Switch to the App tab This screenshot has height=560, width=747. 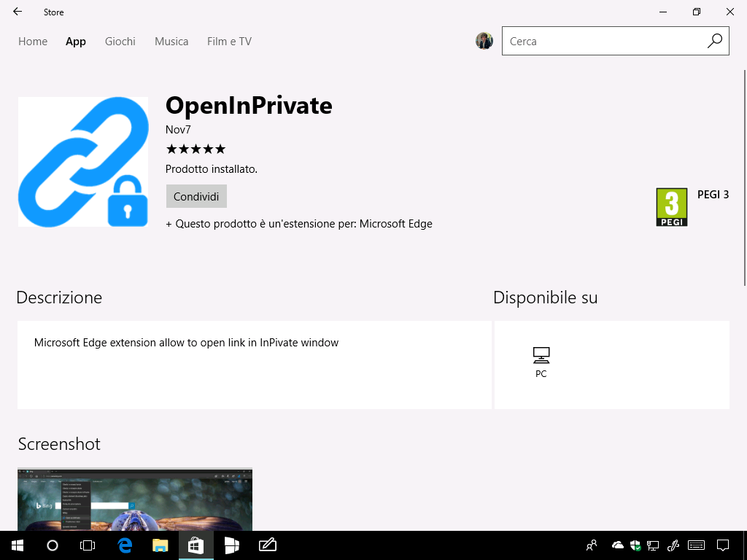[x=76, y=42]
